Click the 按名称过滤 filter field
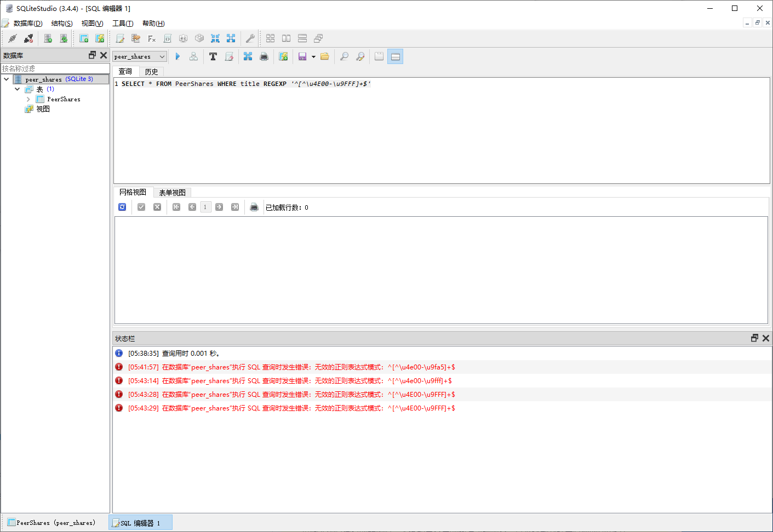 (55, 68)
